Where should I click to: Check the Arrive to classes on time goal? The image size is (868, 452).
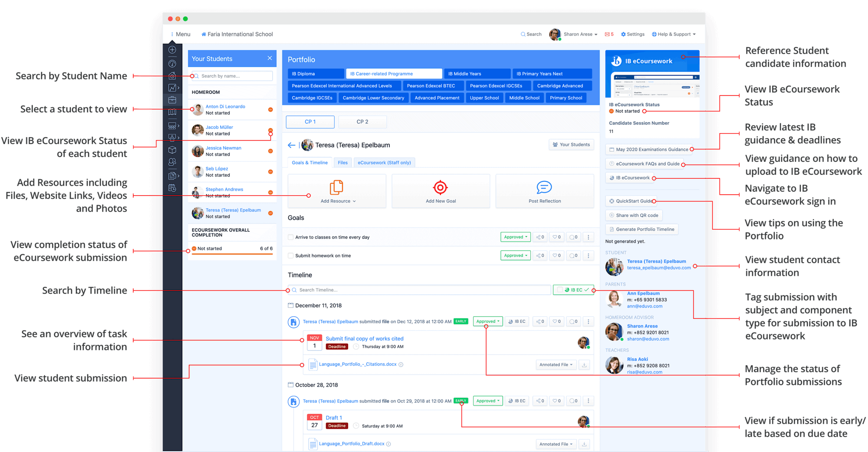click(291, 237)
